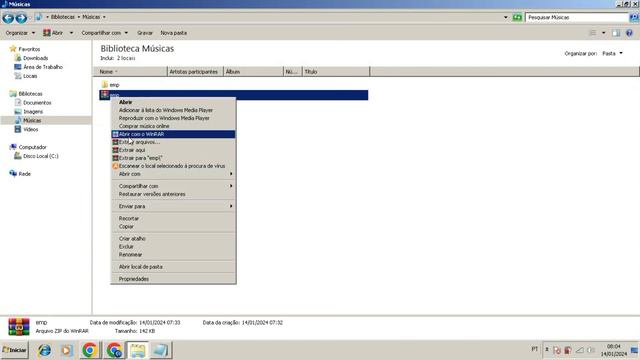Choose Escanear o local selecionado à procura de vírus
Image resolution: width=640 pixels, height=360 pixels.
[x=173, y=166]
